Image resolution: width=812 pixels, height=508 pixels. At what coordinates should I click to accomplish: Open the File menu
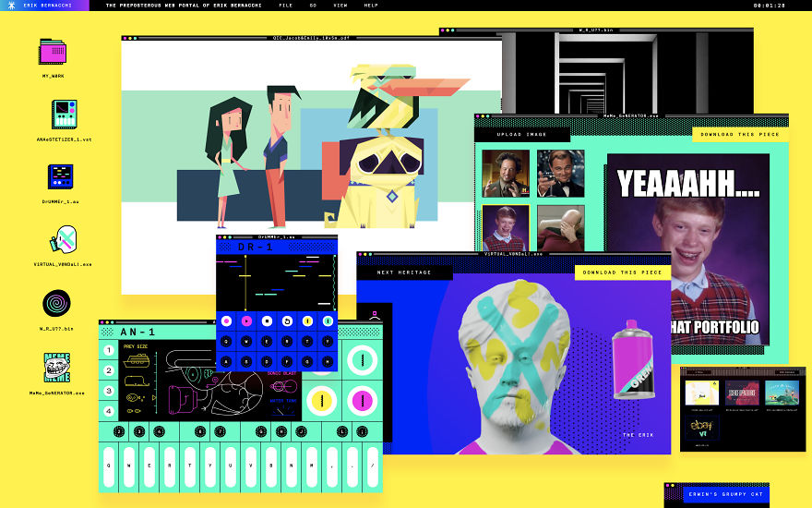tap(285, 6)
